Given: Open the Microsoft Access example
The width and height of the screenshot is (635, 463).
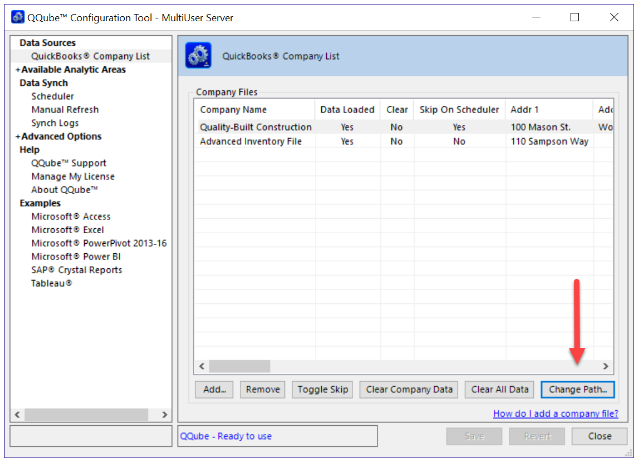Looking at the screenshot, I should (71, 217).
